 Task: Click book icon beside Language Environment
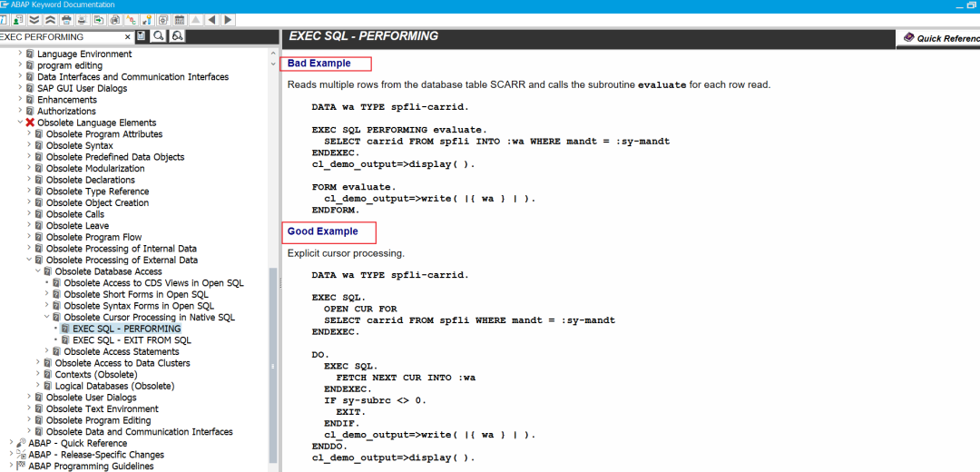pos(30,54)
